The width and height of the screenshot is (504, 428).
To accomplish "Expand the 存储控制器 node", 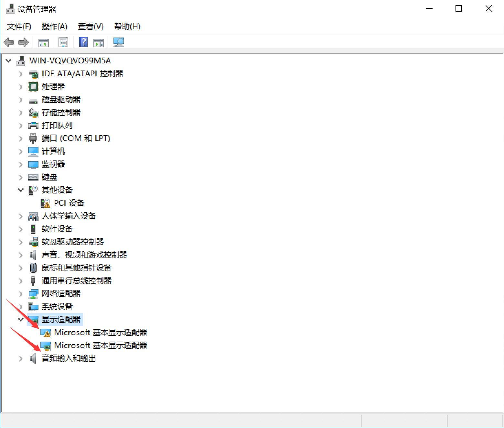I will [21, 113].
